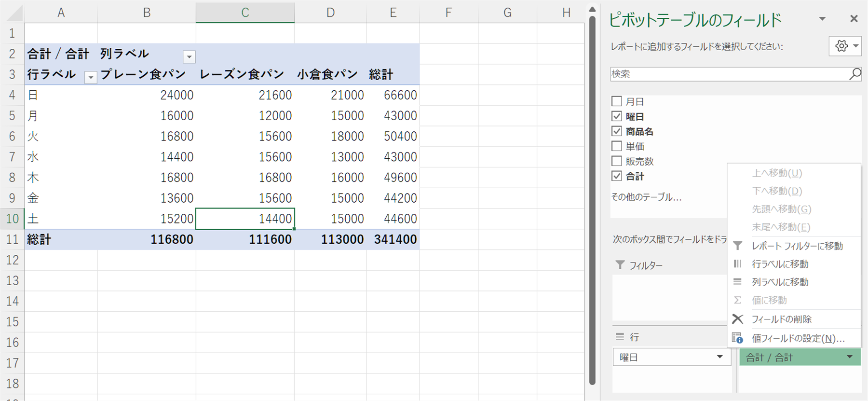Click the row label icon beside 行ラベルに移動
Viewport: 868px width, 401px height.
pyautogui.click(x=737, y=264)
